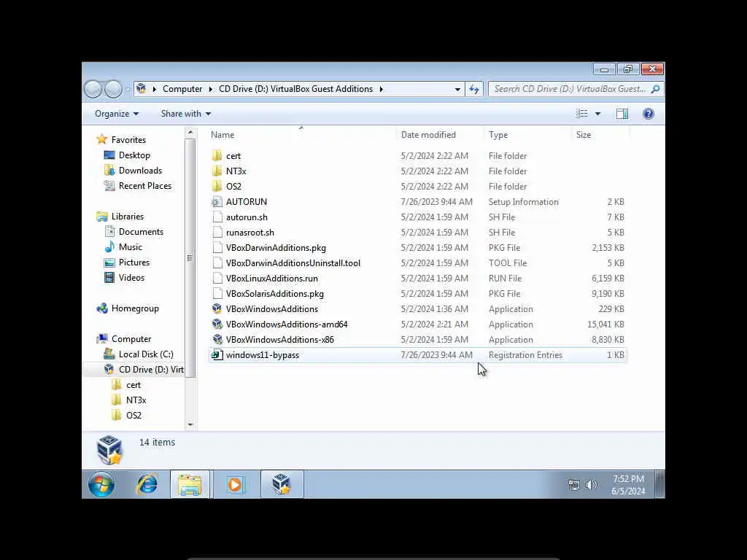The width and height of the screenshot is (747, 560).
Task: Click the network tray icon
Action: point(574,485)
